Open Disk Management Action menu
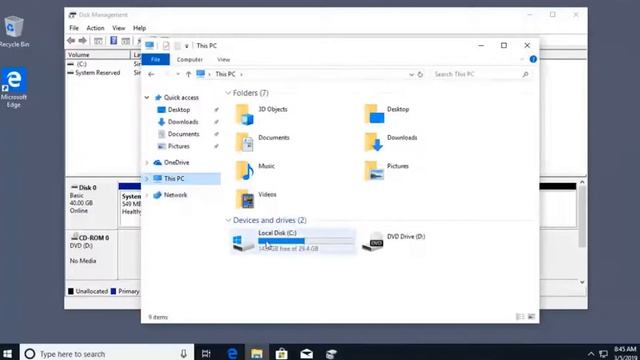 click(x=95, y=28)
